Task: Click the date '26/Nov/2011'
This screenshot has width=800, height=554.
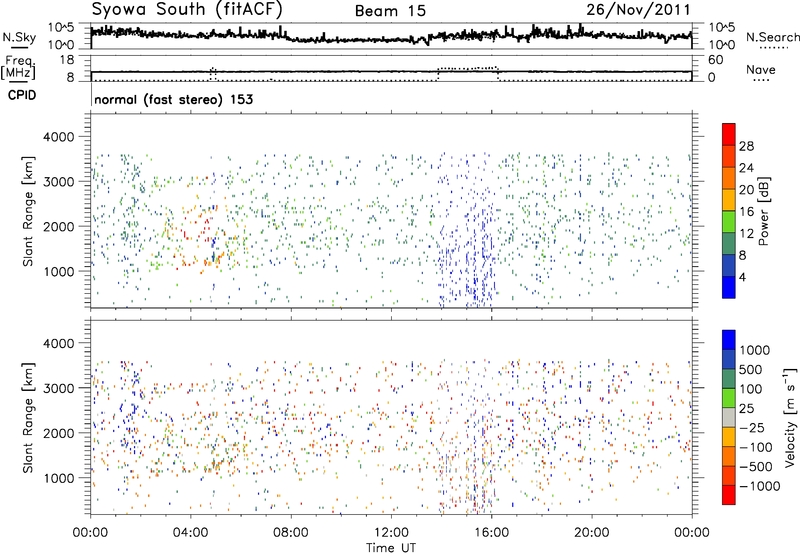Action: pos(638,10)
